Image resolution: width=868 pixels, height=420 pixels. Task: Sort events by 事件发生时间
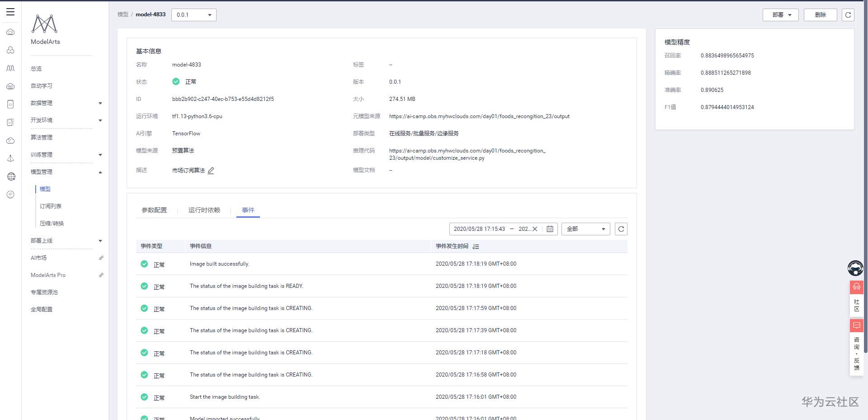click(x=476, y=246)
